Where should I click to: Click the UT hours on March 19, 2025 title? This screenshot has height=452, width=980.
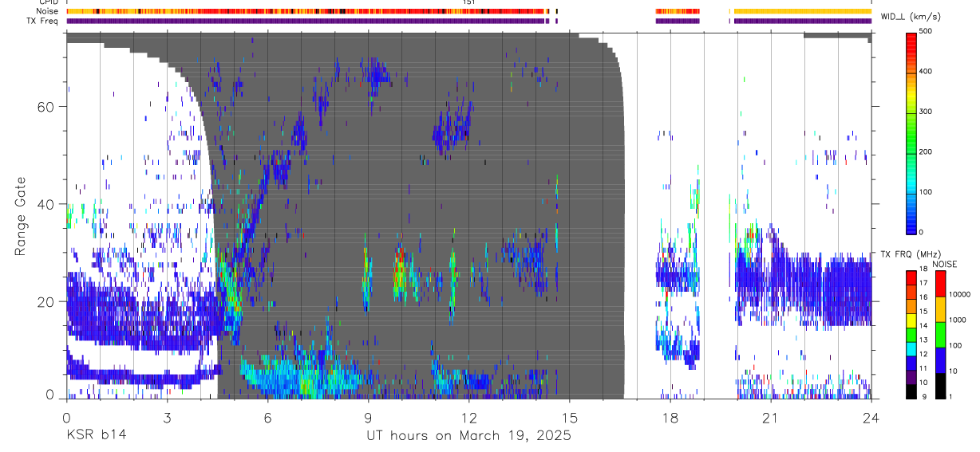click(x=468, y=435)
